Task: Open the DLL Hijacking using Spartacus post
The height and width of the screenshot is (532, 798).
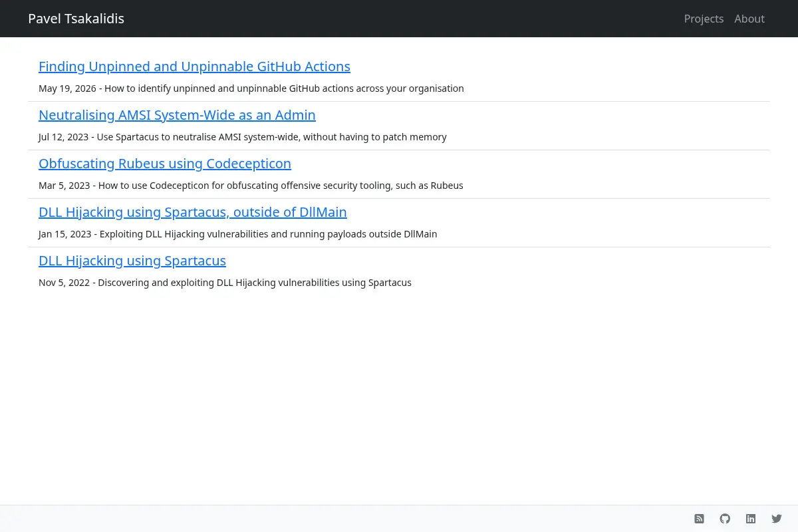Action: click(x=132, y=261)
